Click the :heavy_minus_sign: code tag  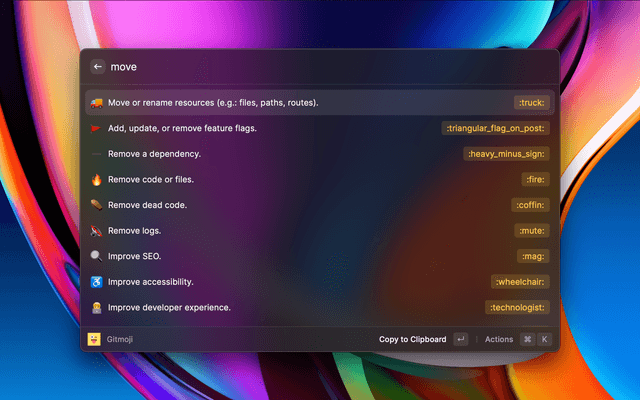(507, 154)
